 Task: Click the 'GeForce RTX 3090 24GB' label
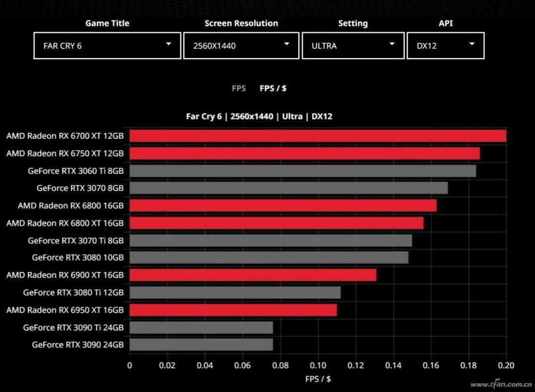78,344
